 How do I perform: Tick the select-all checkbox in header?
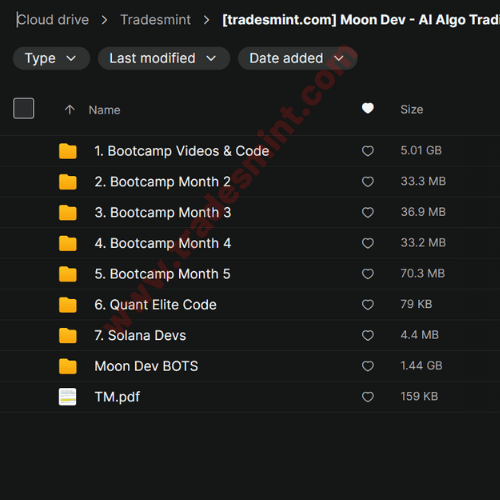23,108
